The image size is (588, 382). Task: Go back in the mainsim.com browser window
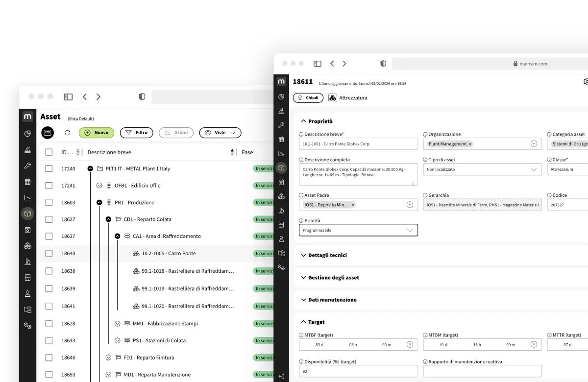pyautogui.click(x=332, y=64)
